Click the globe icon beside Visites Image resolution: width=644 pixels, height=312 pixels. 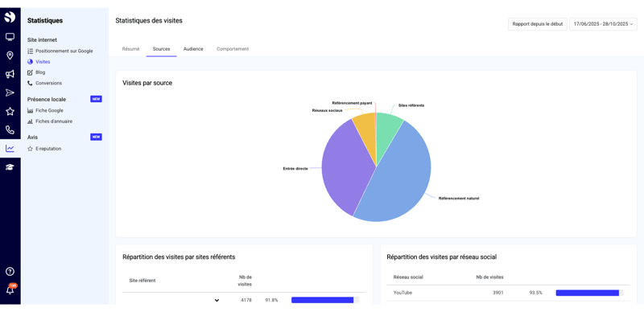[30, 62]
